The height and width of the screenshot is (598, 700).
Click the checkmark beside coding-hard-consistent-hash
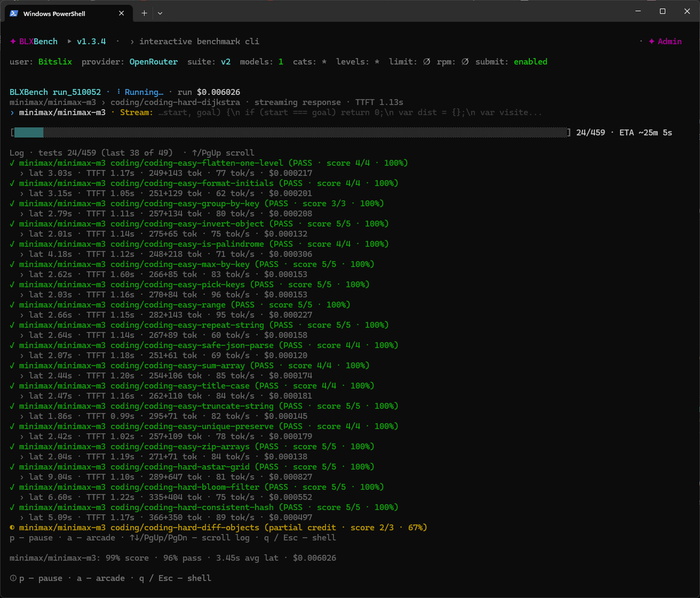(12, 507)
